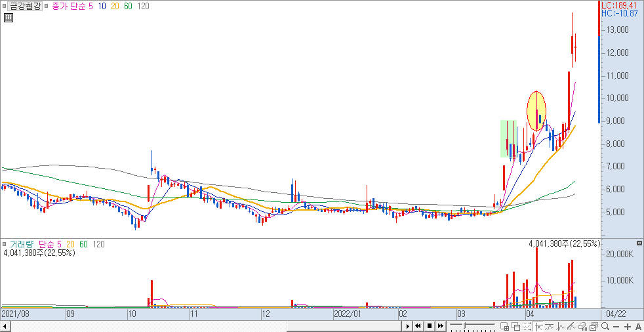The image size is (644, 332).
Task: Click the eraser with bars icon
Action: pyautogui.click(x=582, y=327)
